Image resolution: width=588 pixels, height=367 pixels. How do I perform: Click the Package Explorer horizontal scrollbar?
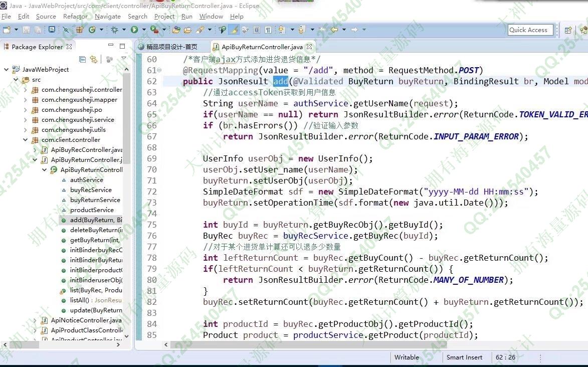[x=24, y=344]
